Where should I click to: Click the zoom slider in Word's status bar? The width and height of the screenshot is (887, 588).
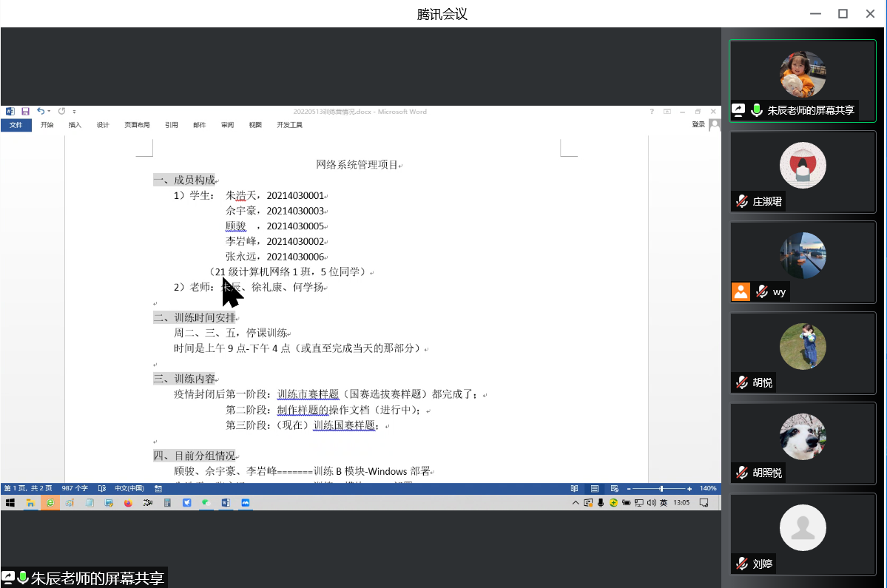tap(661, 489)
